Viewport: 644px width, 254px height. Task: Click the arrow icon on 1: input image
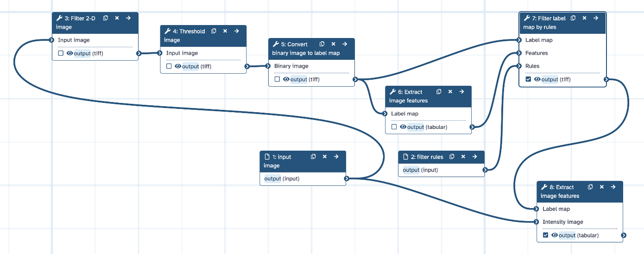coord(336,157)
